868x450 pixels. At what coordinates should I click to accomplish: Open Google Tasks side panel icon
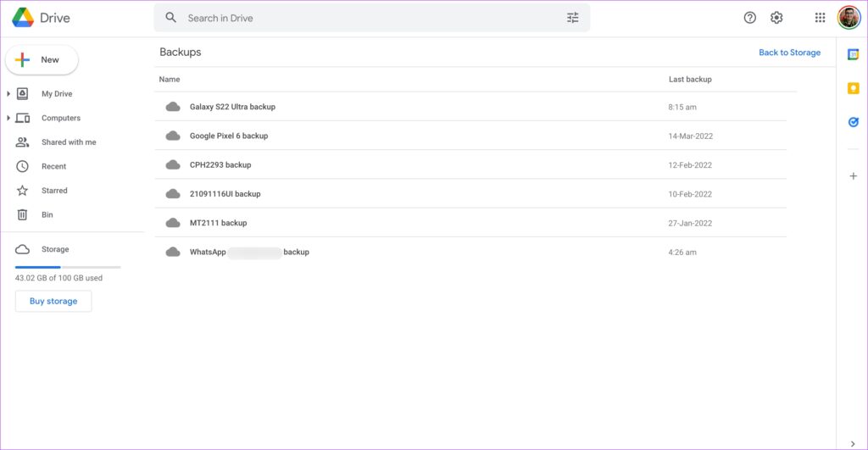pyautogui.click(x=853, y=122)
